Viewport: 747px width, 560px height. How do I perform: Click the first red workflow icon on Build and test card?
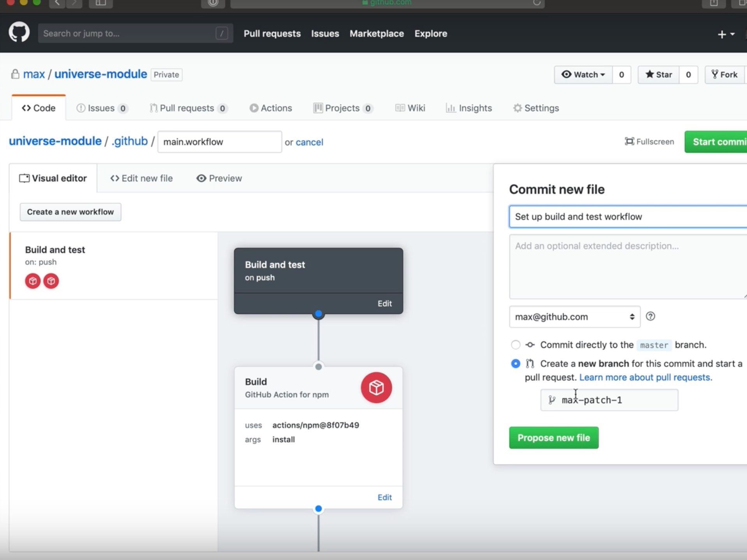tap(33, 280)
